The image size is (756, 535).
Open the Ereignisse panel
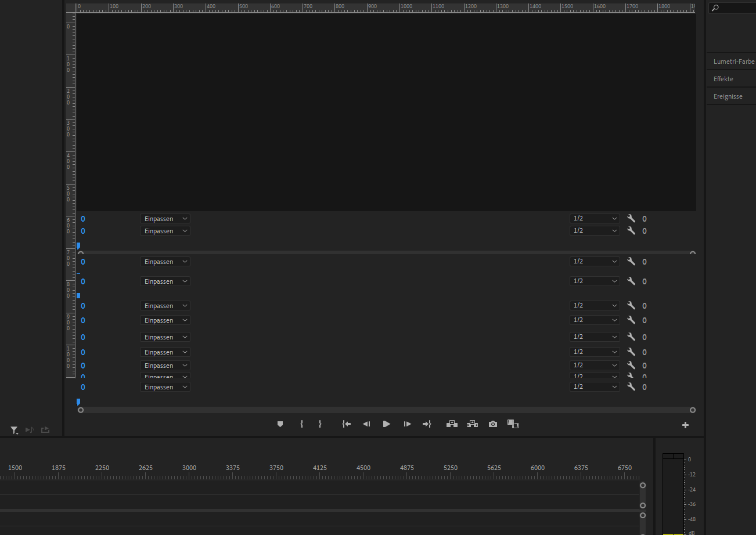pos(728,96)
